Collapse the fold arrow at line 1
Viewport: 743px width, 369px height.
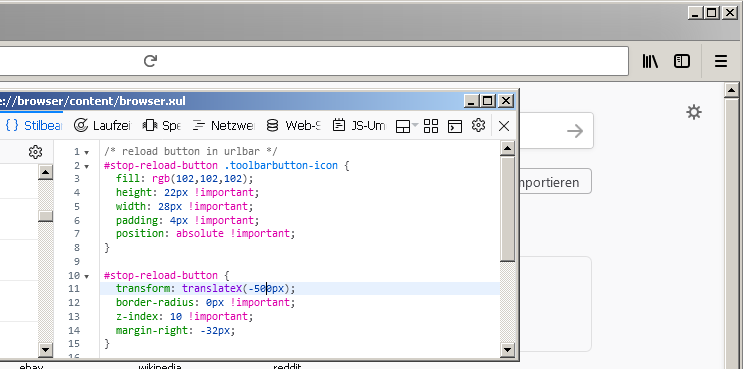[x=87, y=153]
